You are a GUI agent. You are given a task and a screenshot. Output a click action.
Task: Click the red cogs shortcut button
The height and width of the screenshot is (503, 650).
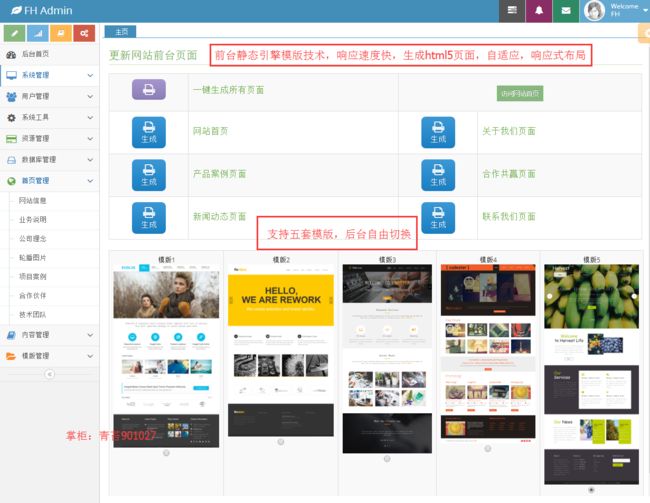coord(84,33)
